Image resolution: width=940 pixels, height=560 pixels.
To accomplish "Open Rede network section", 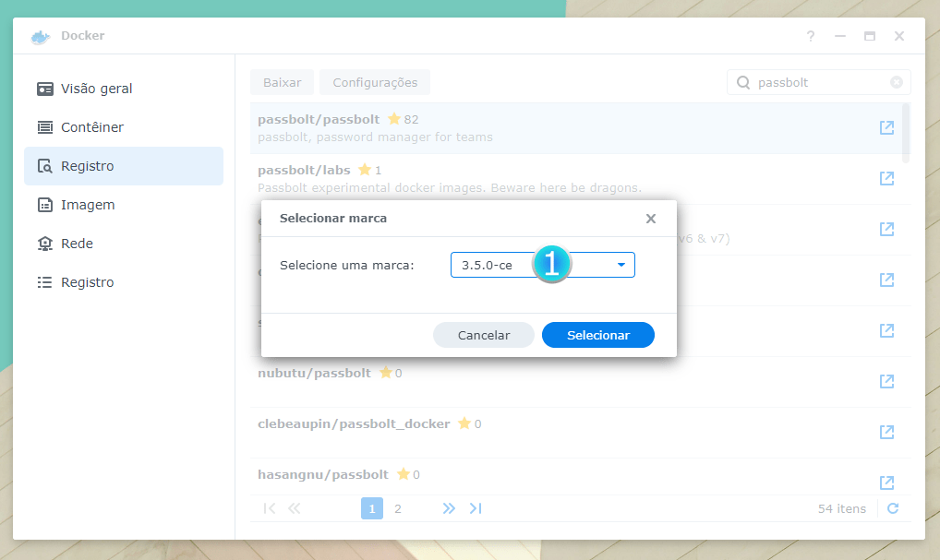I will point(77,244).
